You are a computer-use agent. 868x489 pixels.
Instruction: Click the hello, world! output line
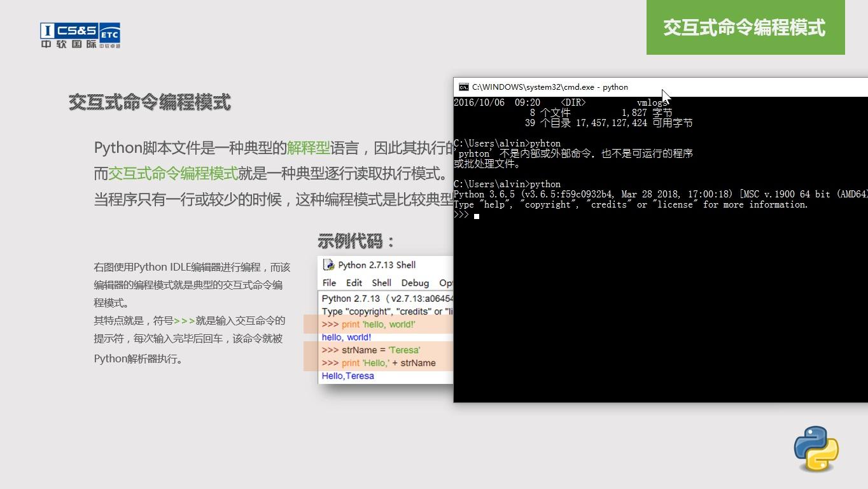click(346, 337)
